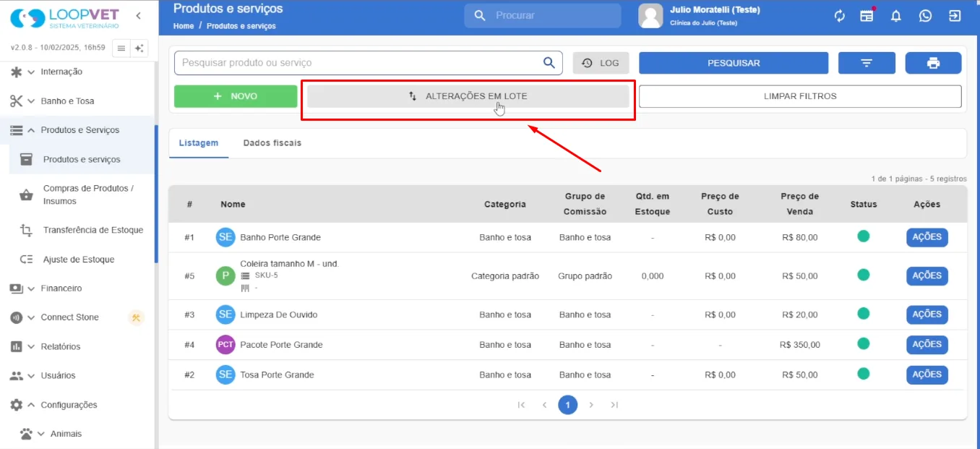
Task: Click the logout icon in header
Action: [955, 16]
